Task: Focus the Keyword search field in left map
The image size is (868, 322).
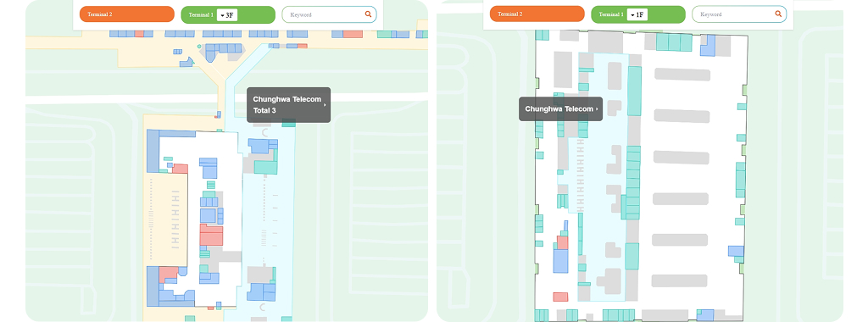Action: click(330, 14)
